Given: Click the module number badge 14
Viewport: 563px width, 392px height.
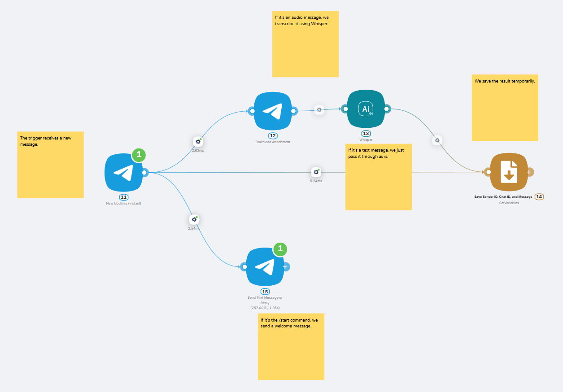Looking at the screenshot, I should [x=539, y=196].
